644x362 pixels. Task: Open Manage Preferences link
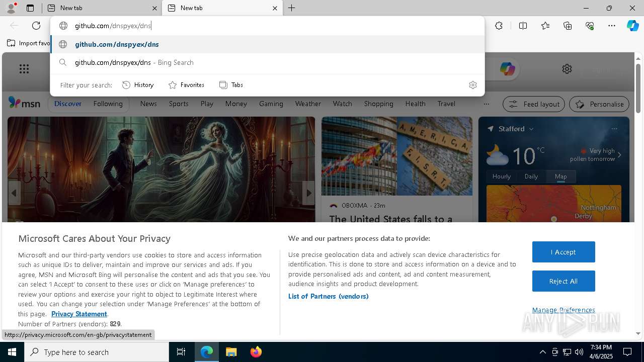pyautogui.click(x=563, y=310)
